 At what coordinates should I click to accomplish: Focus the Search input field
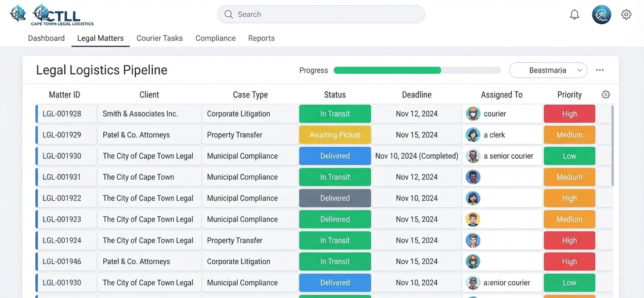[x=321, y=14]
